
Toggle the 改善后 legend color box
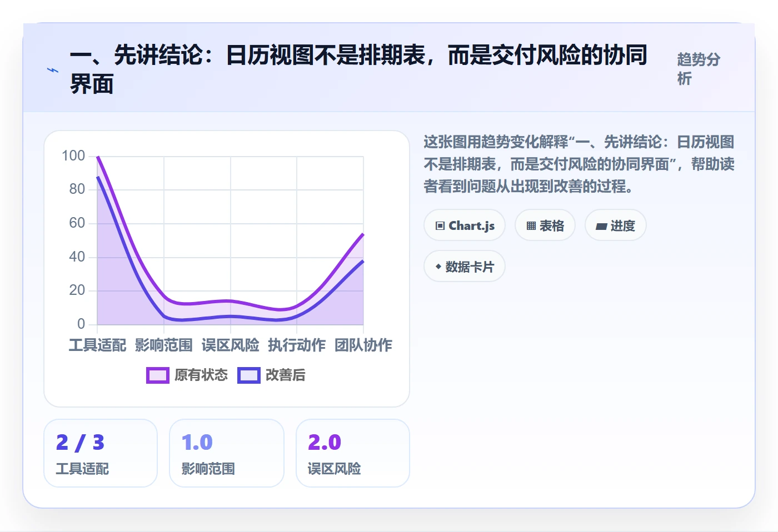pyautogui.click(x=249, y=375)
